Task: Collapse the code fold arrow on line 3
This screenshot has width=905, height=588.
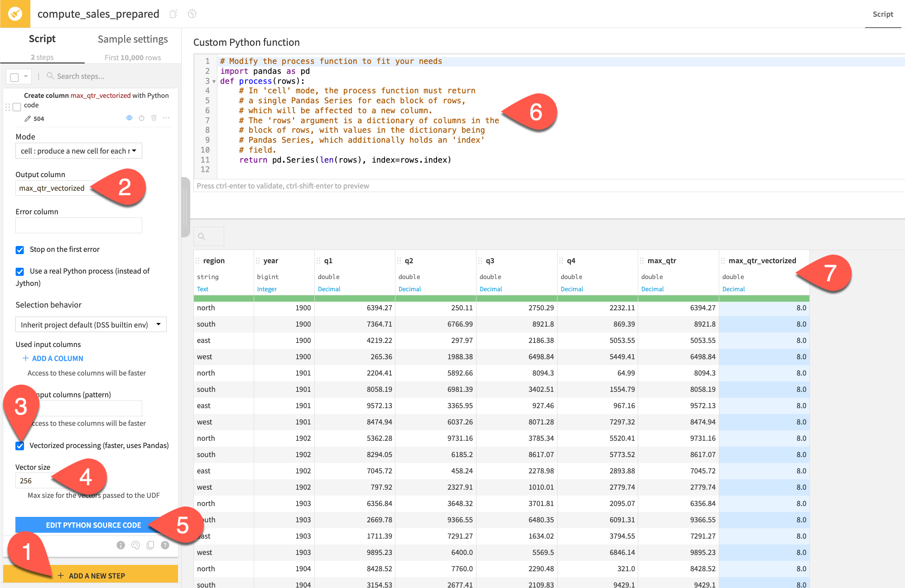Action: (x=214, y=82)
